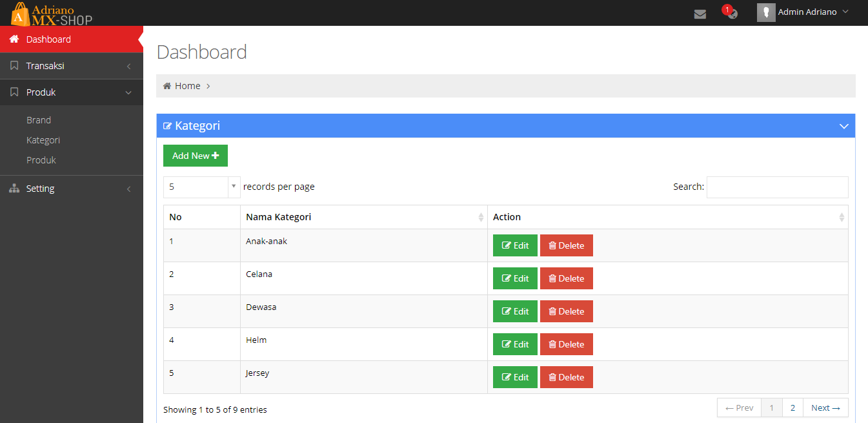Go to page 2 of the table
The width and height of the screenshot is (868, 423).
[x=792, y=408]
